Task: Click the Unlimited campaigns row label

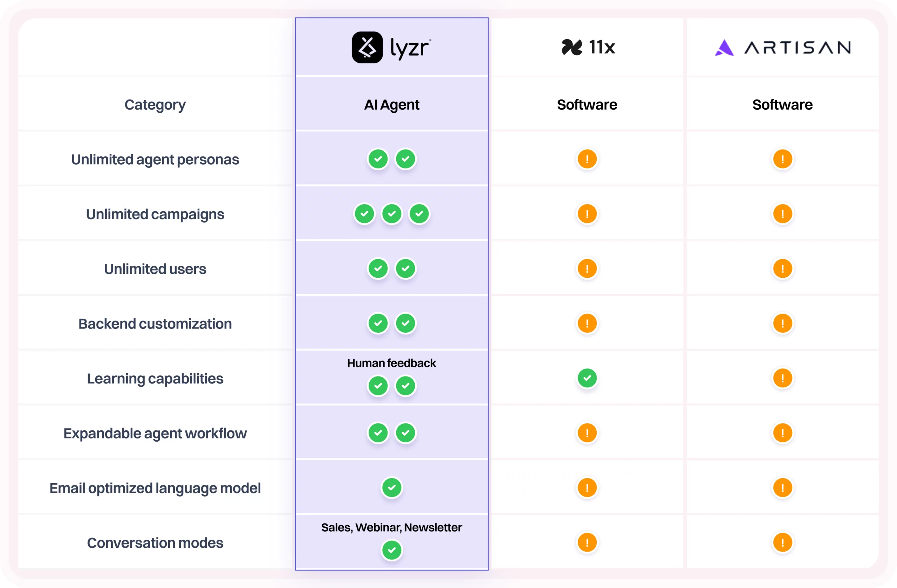Action: tap(155, 214)
